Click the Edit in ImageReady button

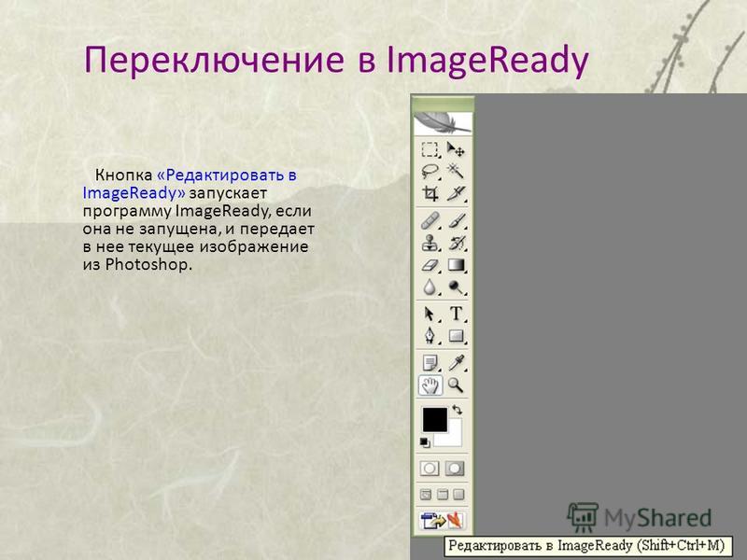[x=442, y=521]
